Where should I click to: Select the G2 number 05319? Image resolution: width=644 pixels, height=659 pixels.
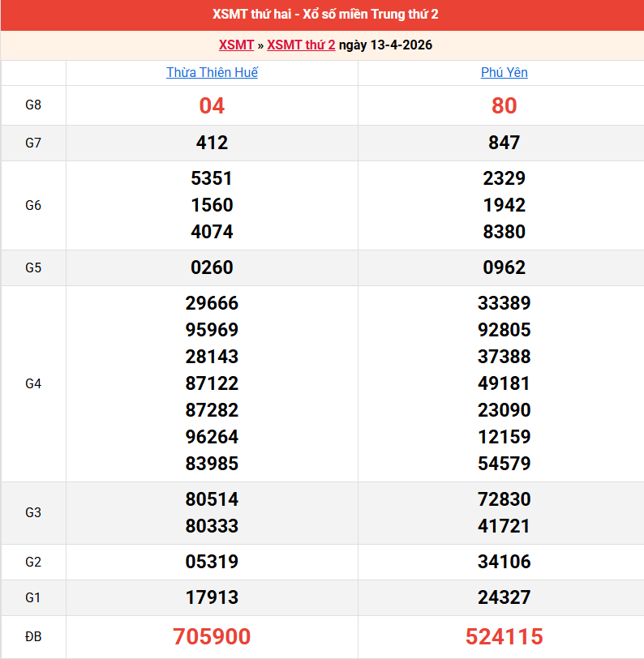click(x=212, y=562)
